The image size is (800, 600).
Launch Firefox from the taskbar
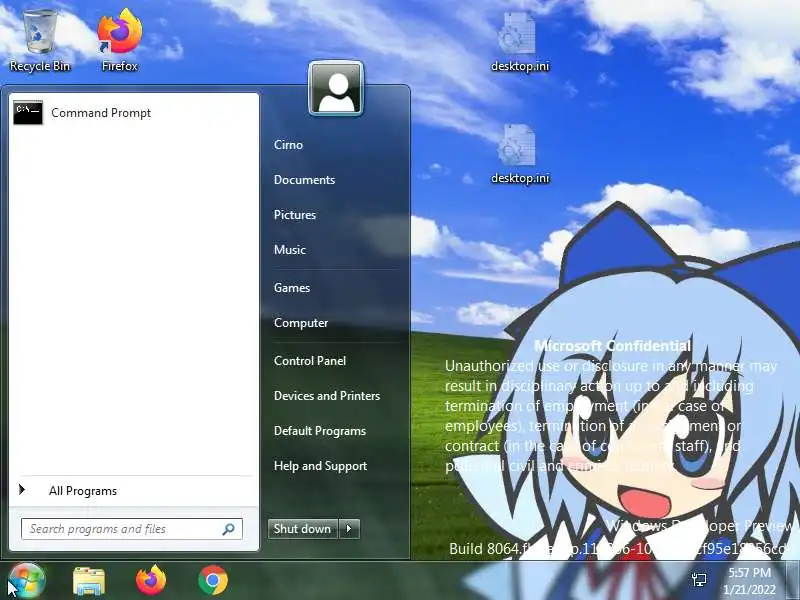[151, 581]
